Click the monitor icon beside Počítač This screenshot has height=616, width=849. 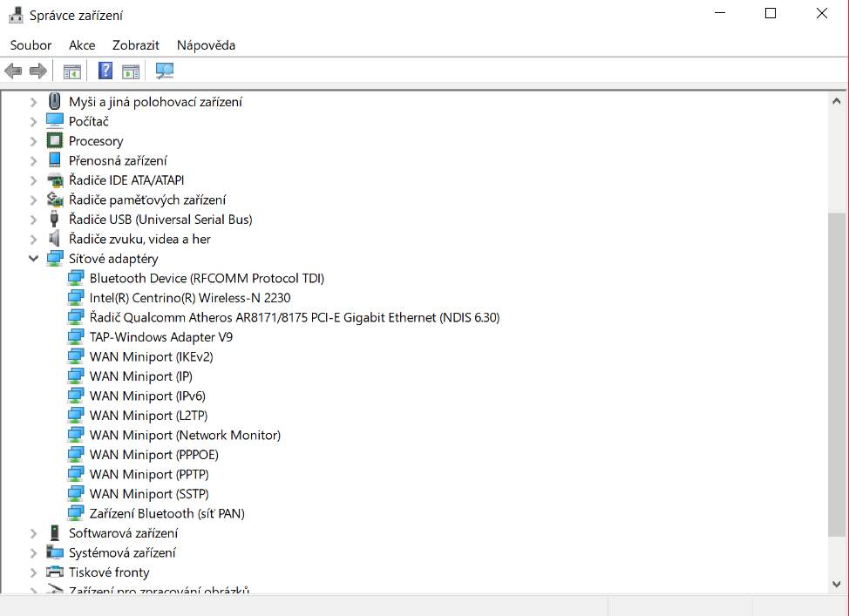tap(55, 121)
